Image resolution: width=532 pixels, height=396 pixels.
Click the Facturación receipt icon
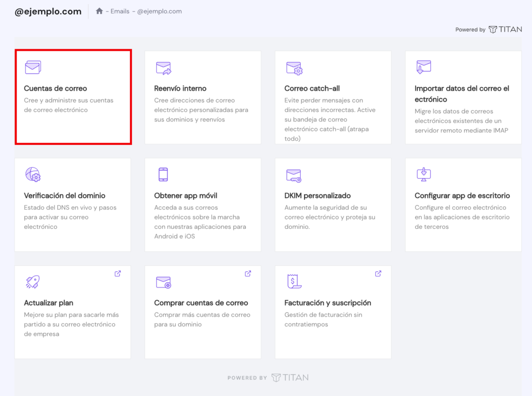[x=294, y=282]
